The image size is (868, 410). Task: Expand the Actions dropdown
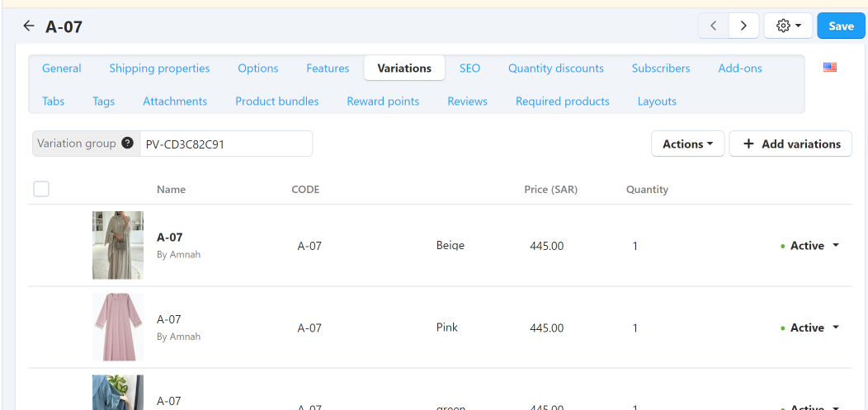(687, 144)
